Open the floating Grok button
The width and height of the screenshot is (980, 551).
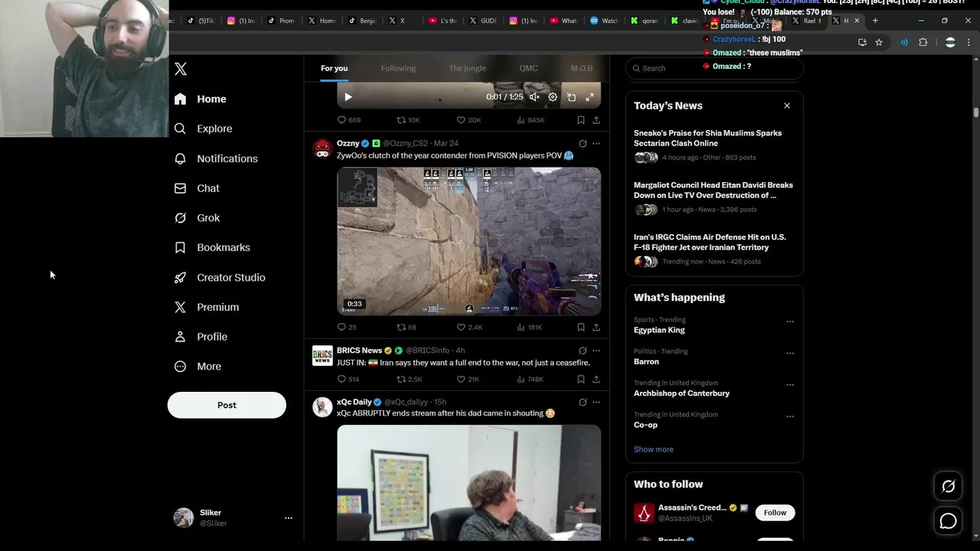pos(948,486)
